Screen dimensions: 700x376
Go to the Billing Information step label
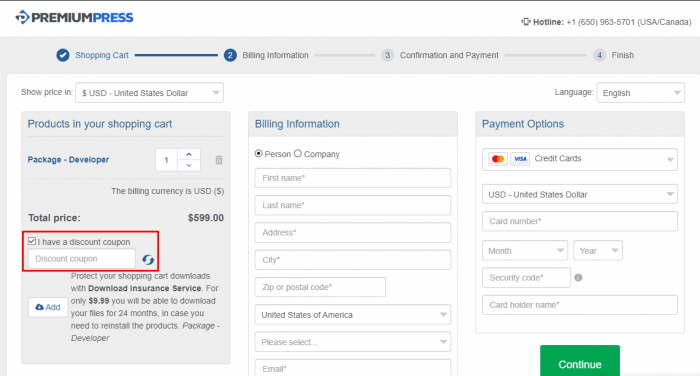click(x=275, y=55)
